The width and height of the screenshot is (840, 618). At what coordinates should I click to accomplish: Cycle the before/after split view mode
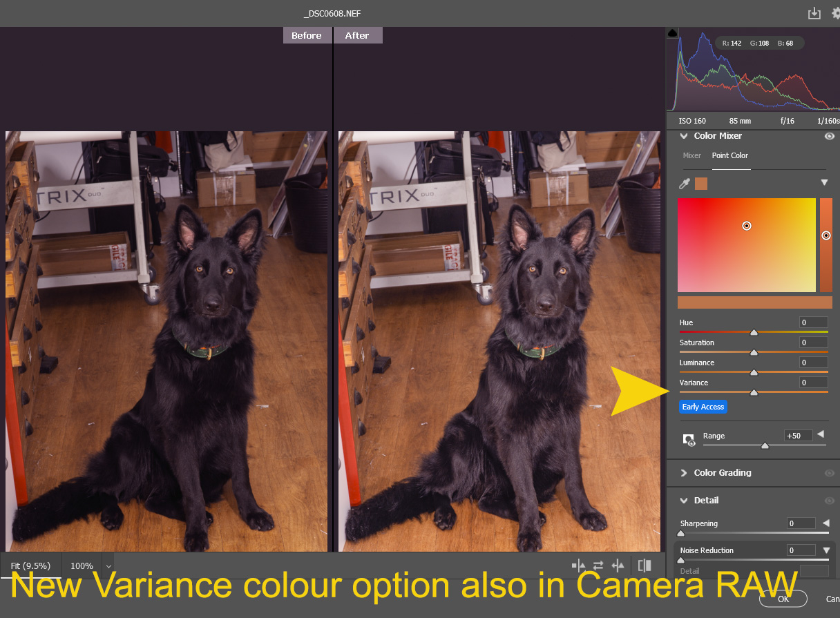[x=645, y=566]
